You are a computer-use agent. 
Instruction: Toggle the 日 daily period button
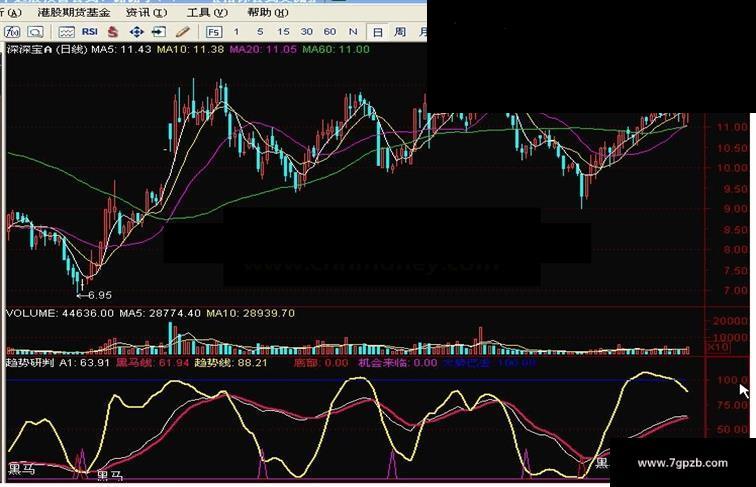[378, 32]
